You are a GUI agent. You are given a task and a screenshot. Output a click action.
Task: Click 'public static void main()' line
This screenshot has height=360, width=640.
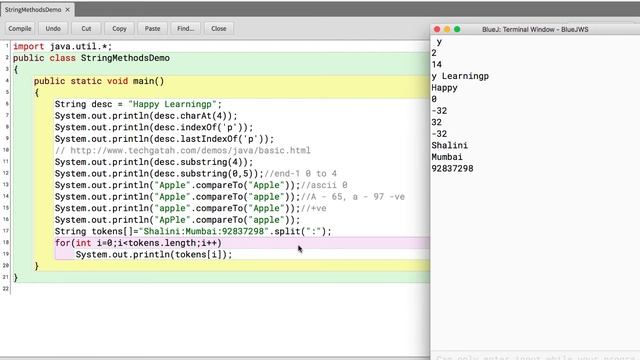pos(99,81)
